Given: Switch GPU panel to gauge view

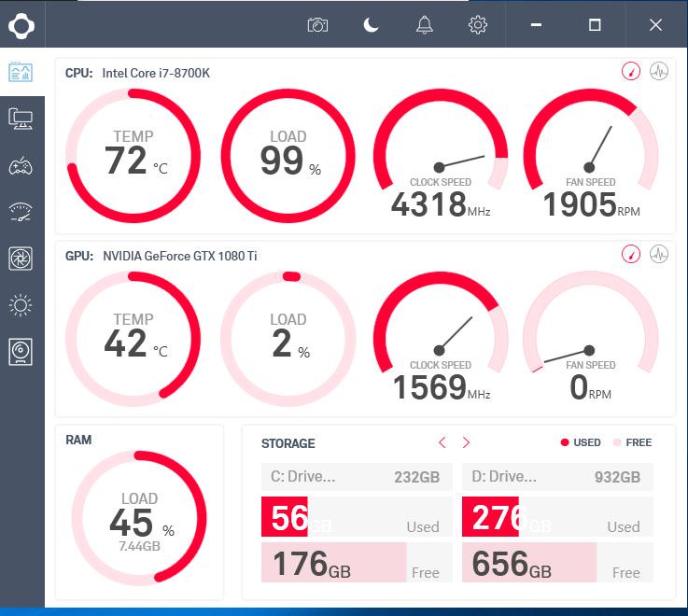Looking at the screenshot, I should click(631, 254).
